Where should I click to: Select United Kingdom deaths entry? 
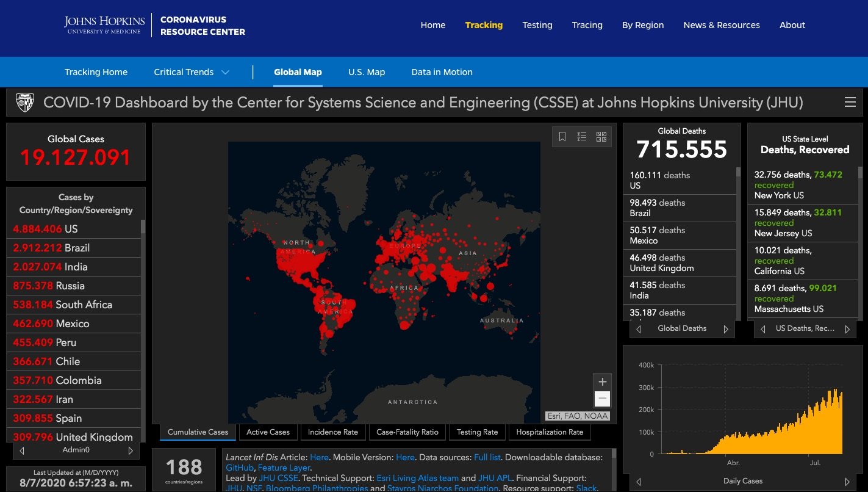680,262
